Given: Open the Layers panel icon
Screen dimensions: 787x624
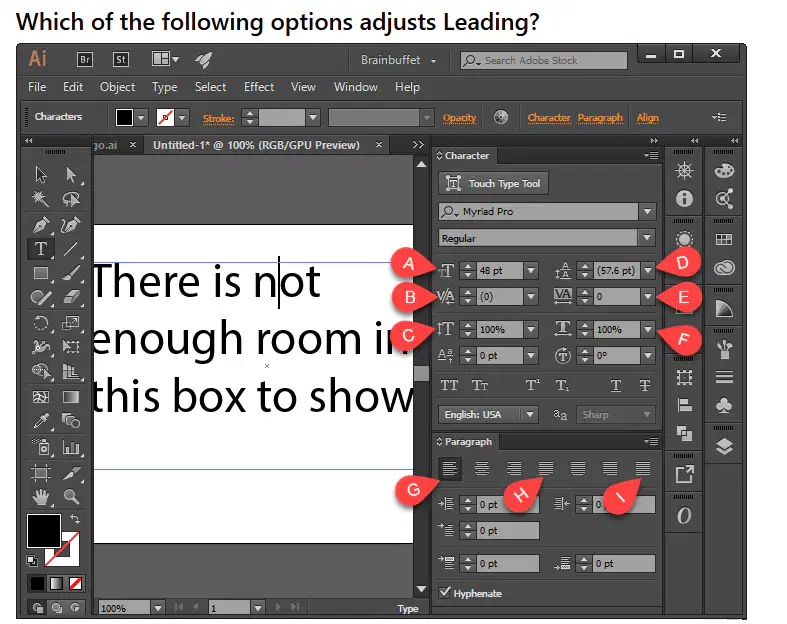Looking at the screenshot, I should point(724,446).
